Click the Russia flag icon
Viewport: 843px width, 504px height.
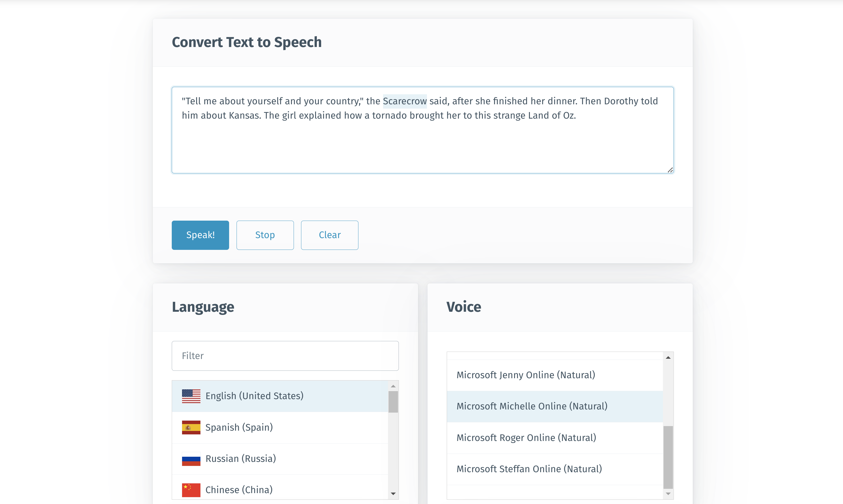click(191, 458)
